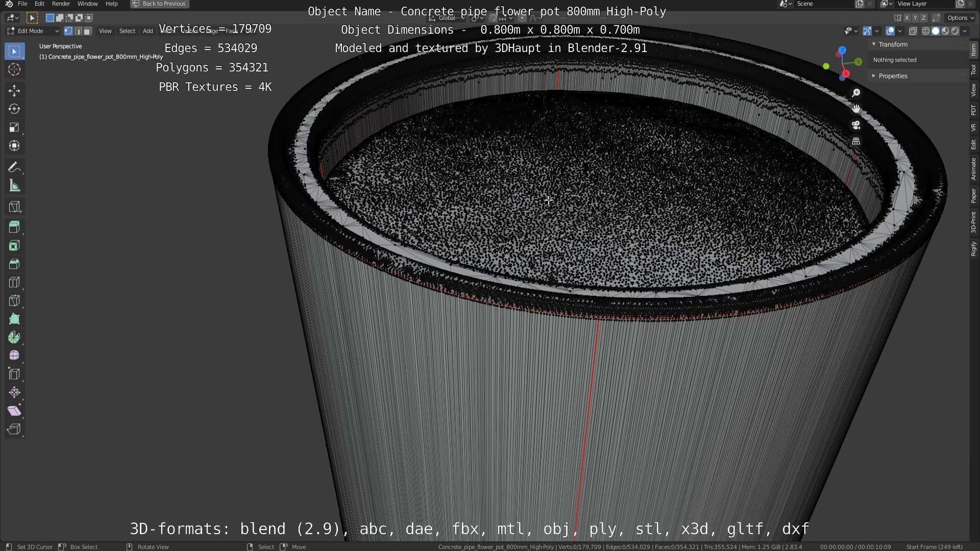
Task: Select the Knife tool
Action: (14, 301)
